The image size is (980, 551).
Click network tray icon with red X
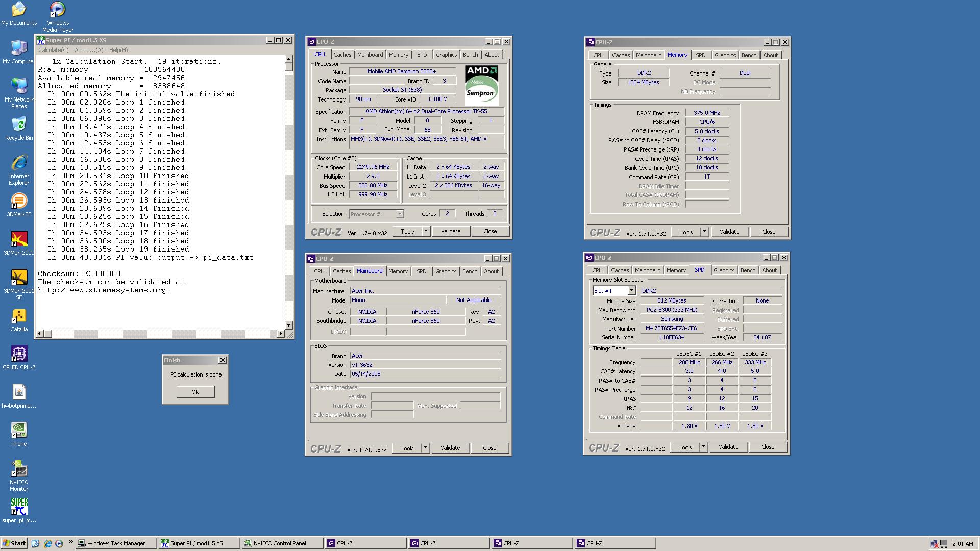pos(934,544)
